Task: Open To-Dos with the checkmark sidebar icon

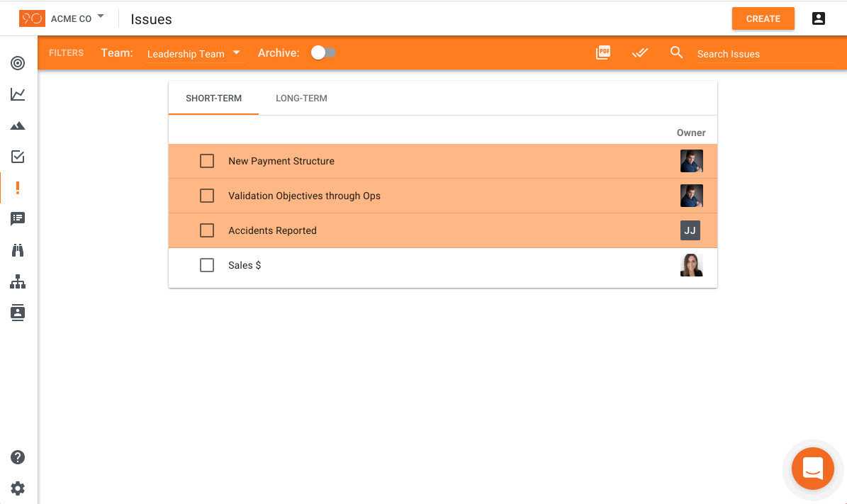Action: 18,157
